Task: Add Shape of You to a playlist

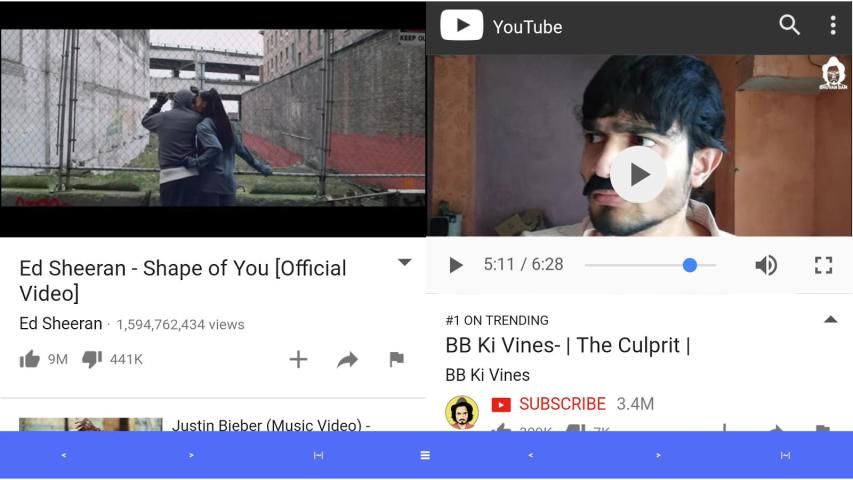Action: (x=298, y=359)
